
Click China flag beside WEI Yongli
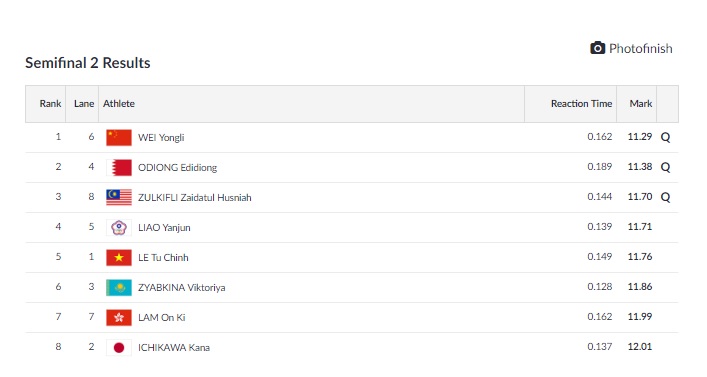[x=119, y=138]
